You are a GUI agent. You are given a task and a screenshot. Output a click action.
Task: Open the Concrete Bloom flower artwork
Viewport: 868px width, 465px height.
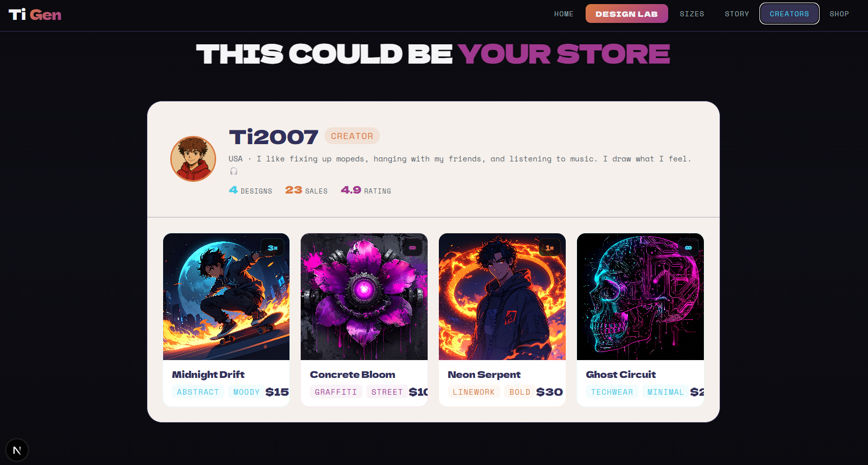pos(364,297)
